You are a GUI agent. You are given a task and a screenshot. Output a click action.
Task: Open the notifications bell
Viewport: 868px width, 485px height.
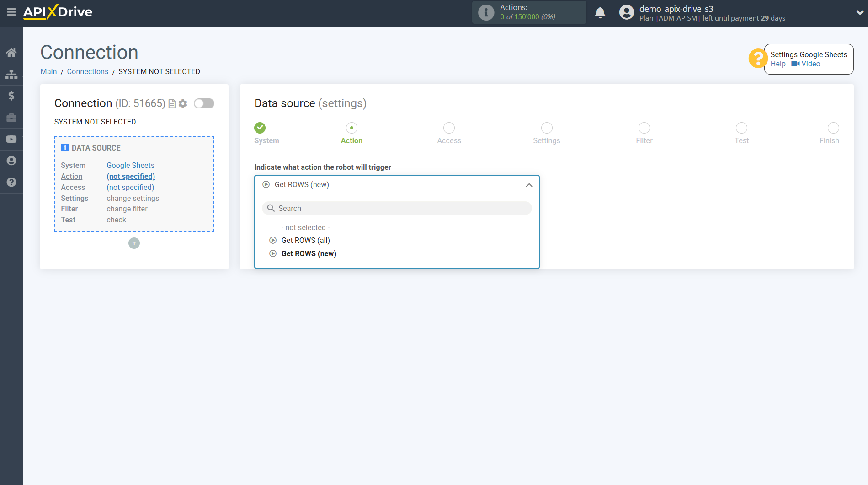600,12
